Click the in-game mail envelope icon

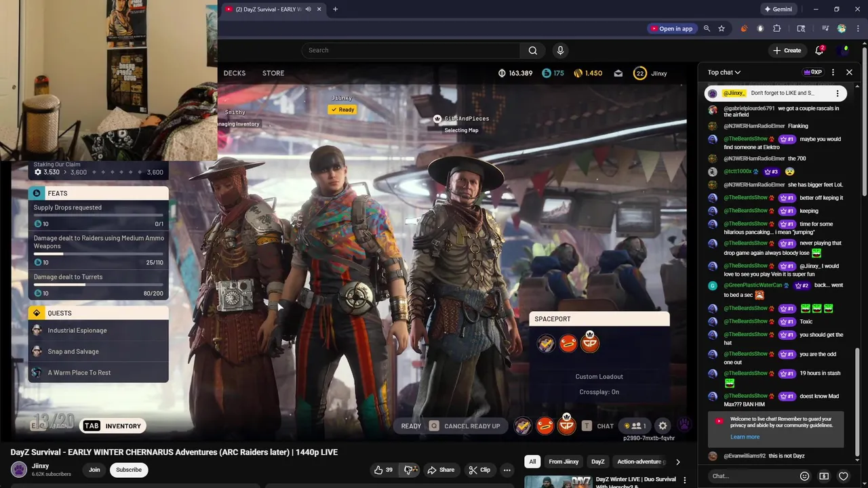tap(618, 73)
